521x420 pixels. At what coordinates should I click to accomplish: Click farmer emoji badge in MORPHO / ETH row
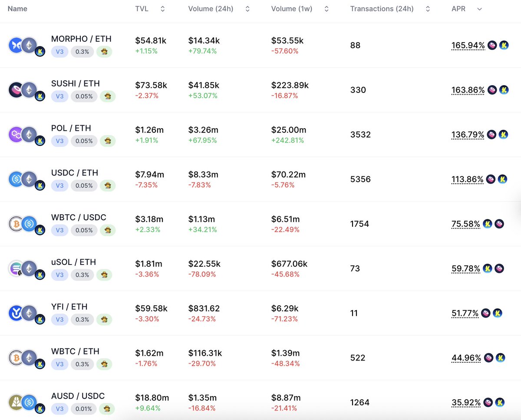click(x=104, y=52)
